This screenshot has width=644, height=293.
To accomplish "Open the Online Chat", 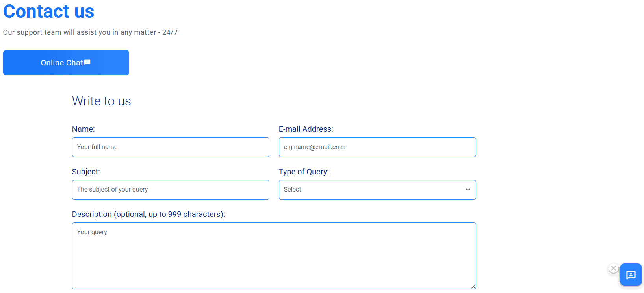I will tap(66, 62).
